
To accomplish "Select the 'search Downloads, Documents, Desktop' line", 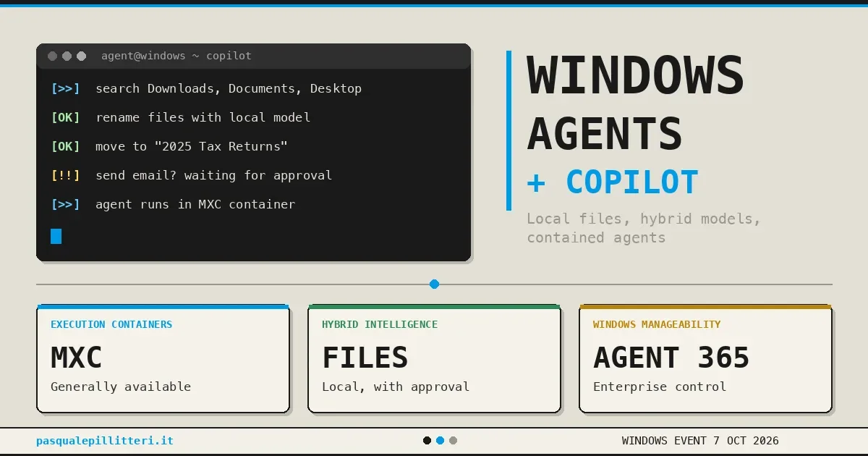I will pos(229,88).
